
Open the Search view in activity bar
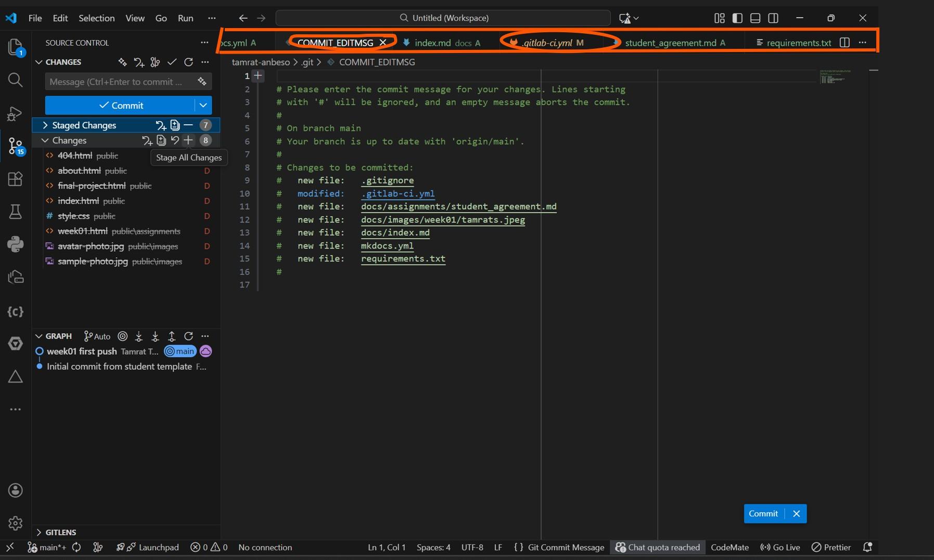15,80
